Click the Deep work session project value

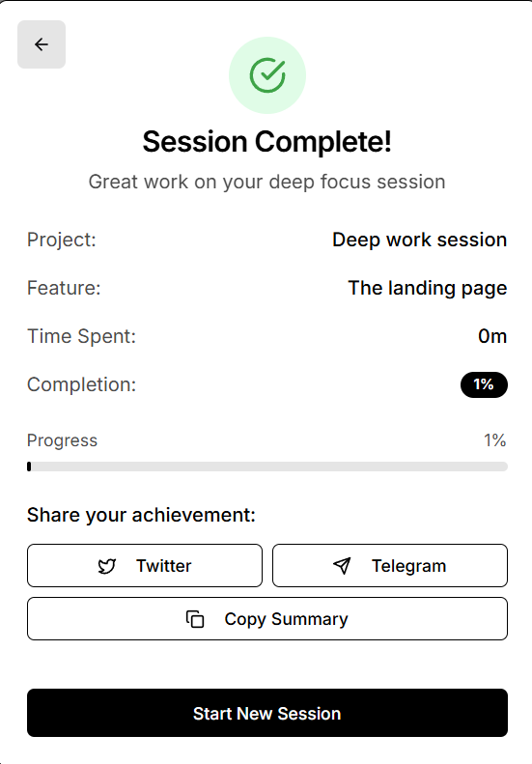tap(419, 240)
